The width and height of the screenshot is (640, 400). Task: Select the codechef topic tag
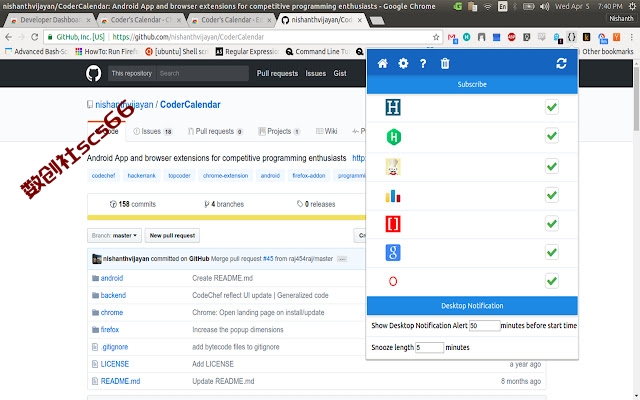(x=103, y=176)
